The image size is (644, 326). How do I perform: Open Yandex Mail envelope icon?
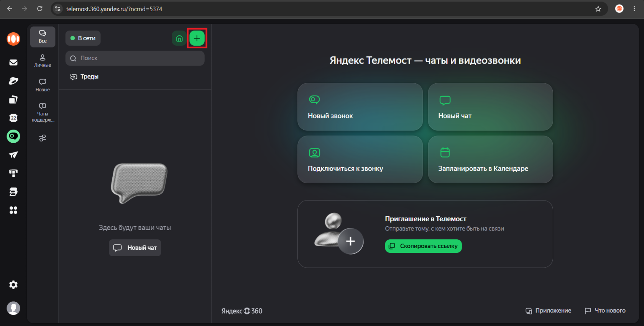13,62
